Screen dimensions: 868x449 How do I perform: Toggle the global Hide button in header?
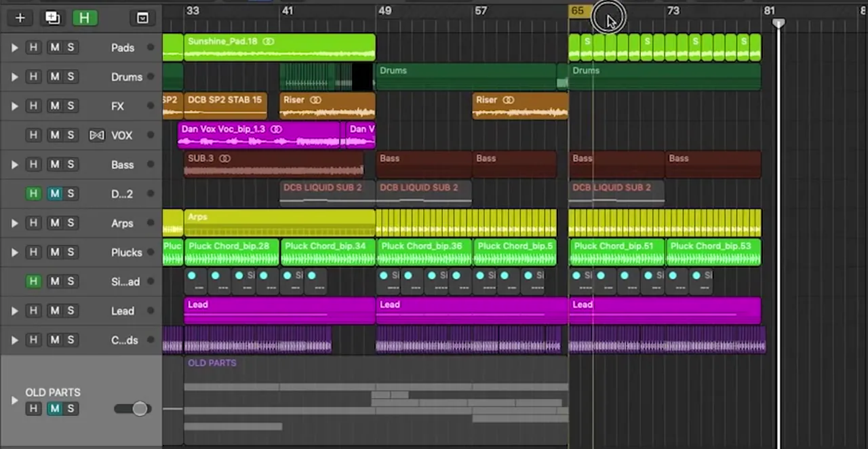[84, 18]
